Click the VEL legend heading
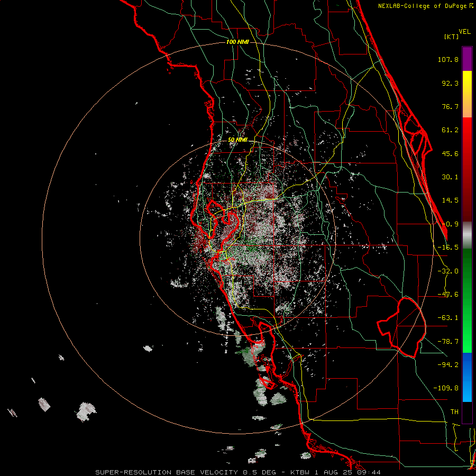This screenshot has width=476, height=476. click(x=464, y=32)
